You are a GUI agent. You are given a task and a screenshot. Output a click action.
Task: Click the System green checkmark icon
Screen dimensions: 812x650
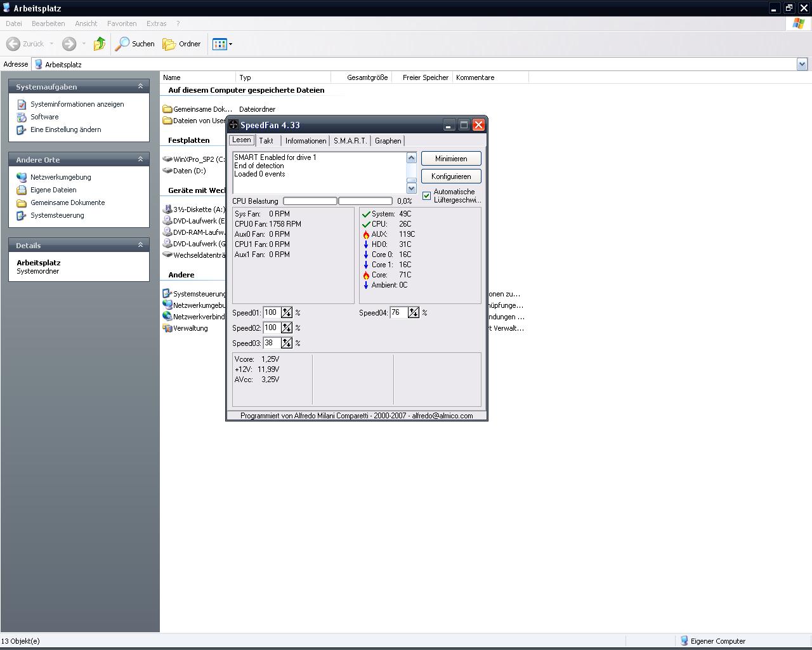click(366, 214)
